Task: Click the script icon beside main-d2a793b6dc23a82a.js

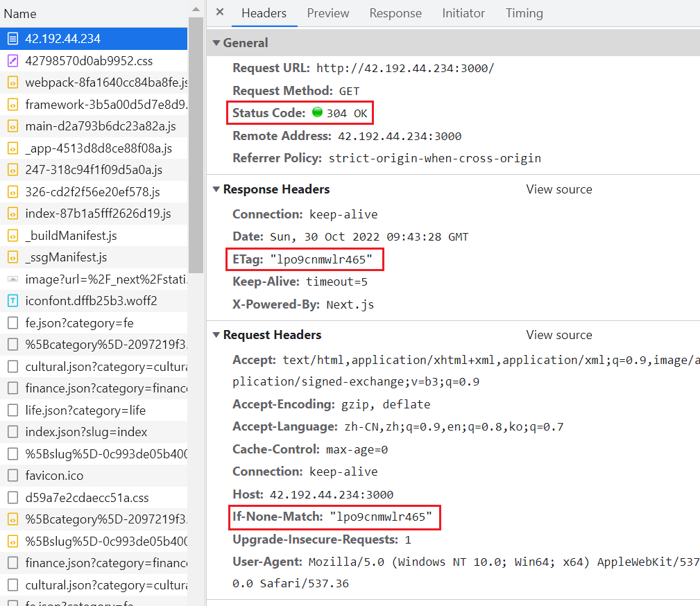Action: [12, 126]
